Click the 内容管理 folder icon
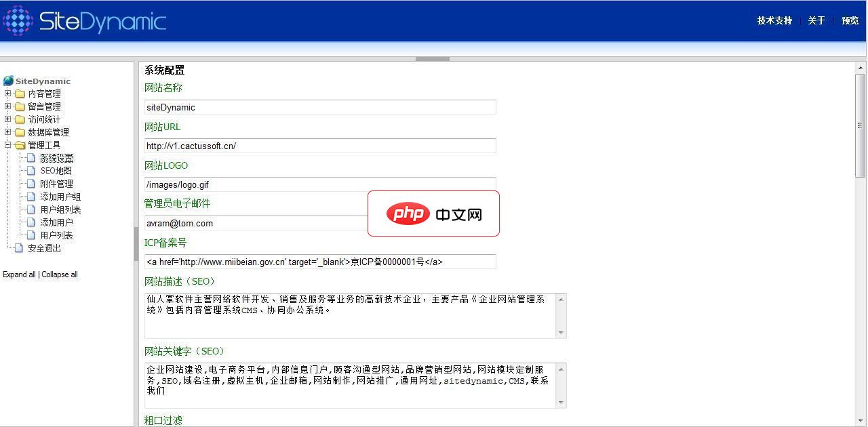Viewport: 868px width, 427px height. [21, 93]
